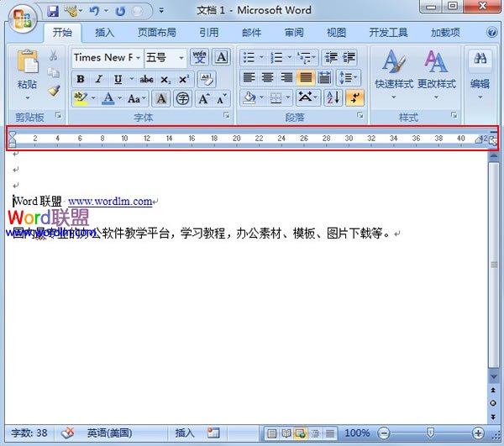Center the paragraph text
The height and width of the screenshot is (446, 504).
coord(267,77)
